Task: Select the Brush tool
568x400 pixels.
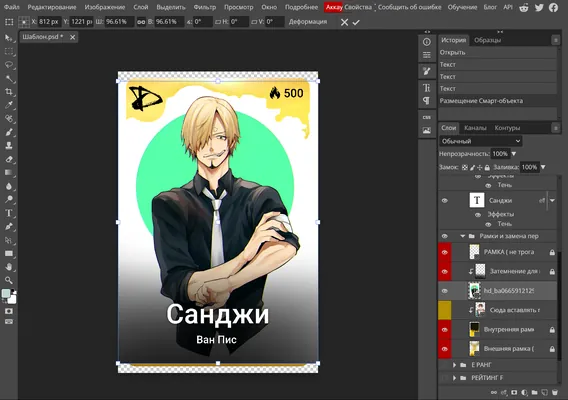Action: (9, 132)
